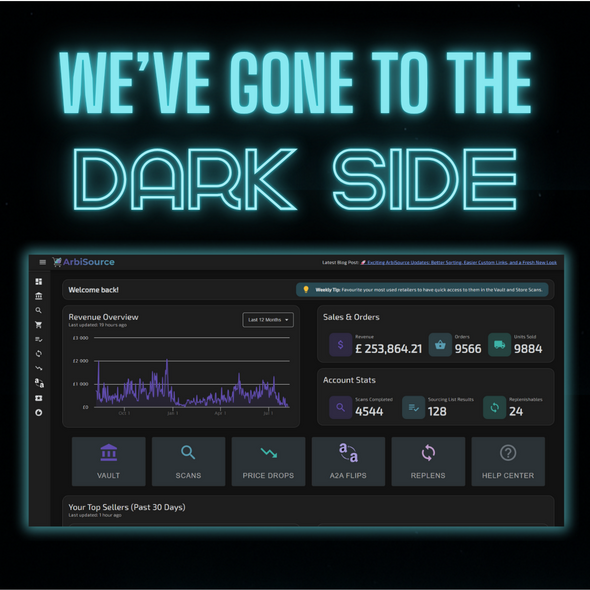Open the Vault bank icon in sidebar

point(39,296)
